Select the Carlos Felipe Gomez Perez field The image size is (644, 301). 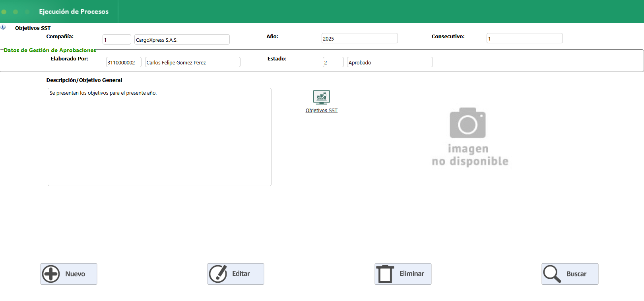(x=193, y=62)
